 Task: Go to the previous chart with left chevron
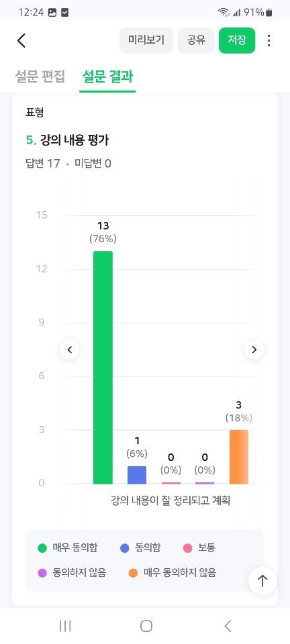coord(70,350)
